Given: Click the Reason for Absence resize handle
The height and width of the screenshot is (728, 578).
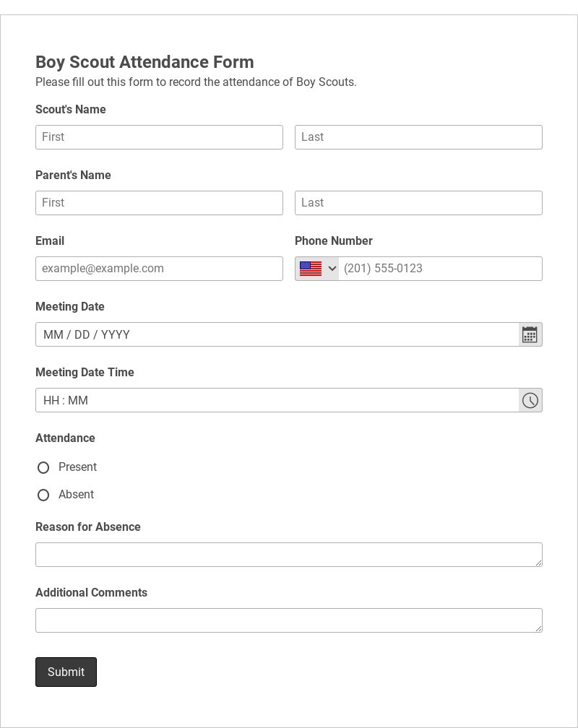Looking at the screenshot, I should pos(538,563).
